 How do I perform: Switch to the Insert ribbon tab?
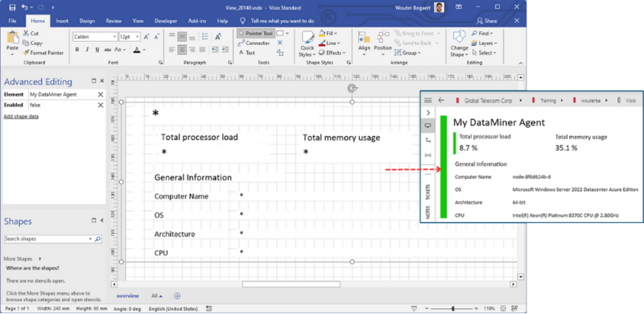click(x=62, y=21)
